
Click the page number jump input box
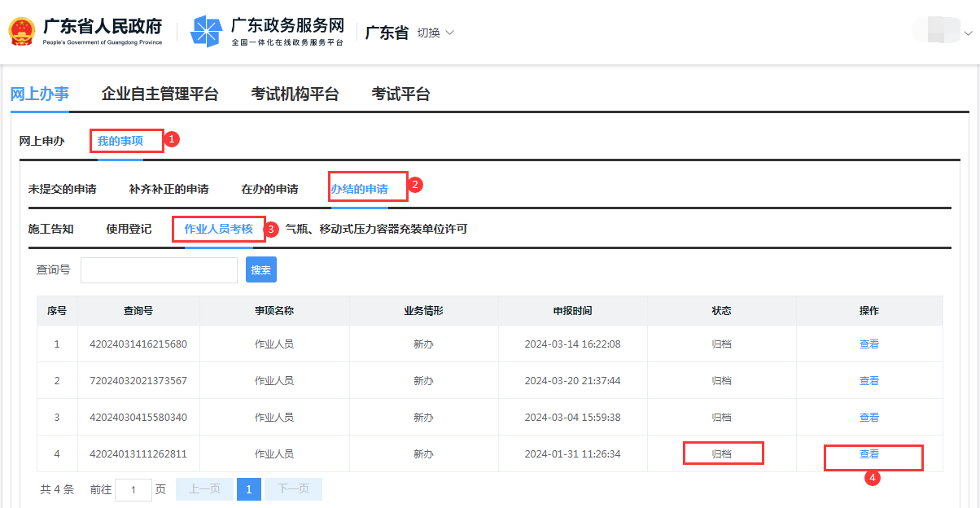point(133,489)
